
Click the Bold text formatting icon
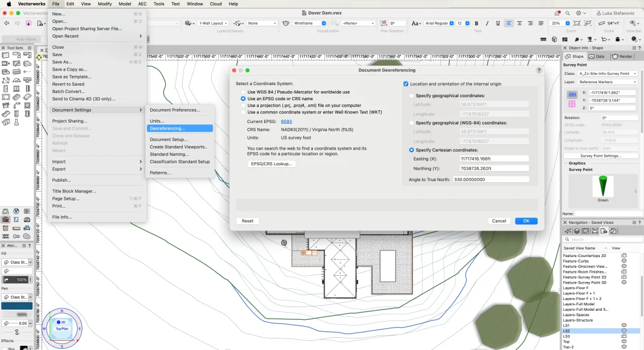coord(477,24)
